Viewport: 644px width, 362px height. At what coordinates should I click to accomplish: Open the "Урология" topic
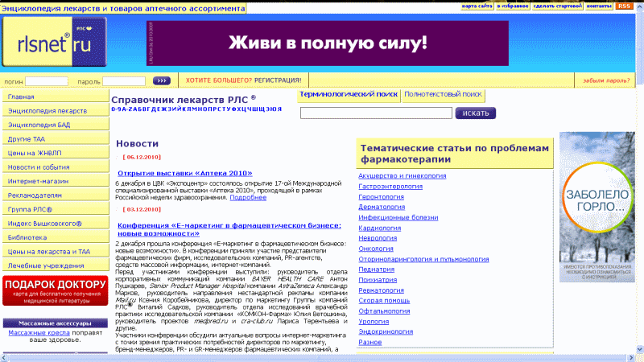[x=374, y=322]
